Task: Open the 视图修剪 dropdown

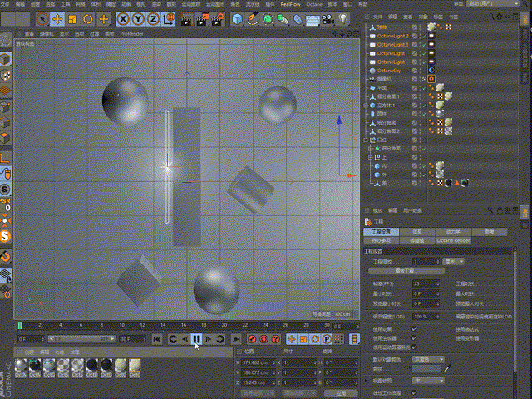Action: (428, 381)
